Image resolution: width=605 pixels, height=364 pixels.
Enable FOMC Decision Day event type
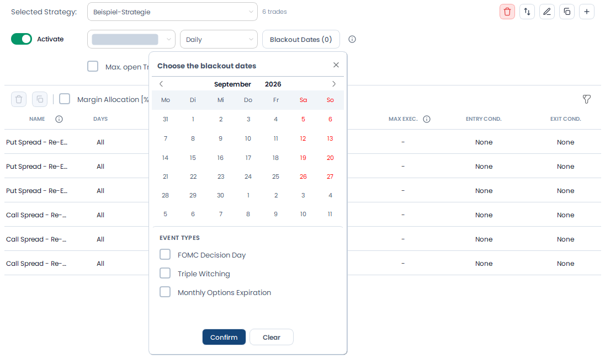click(165, 254)
